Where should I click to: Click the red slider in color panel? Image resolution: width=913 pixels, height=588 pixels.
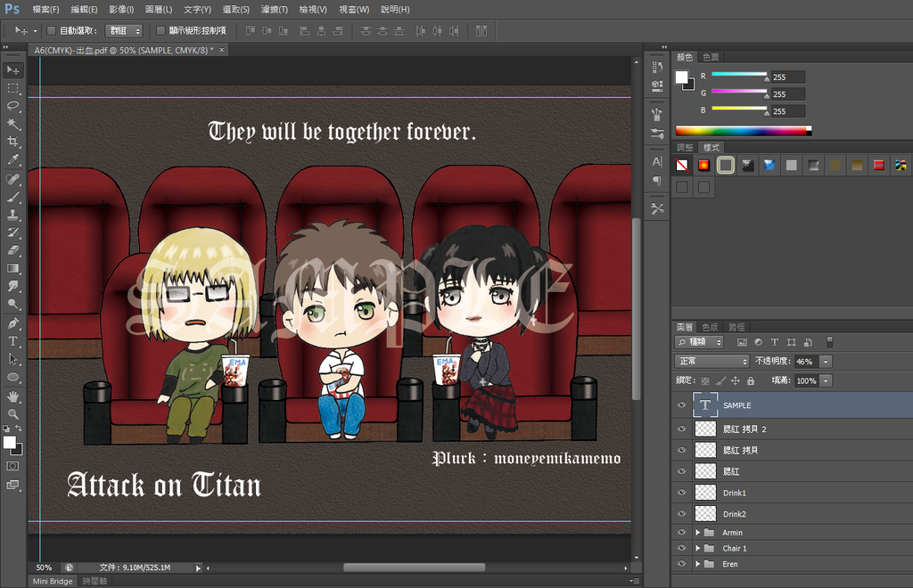(x=739, y=75)
